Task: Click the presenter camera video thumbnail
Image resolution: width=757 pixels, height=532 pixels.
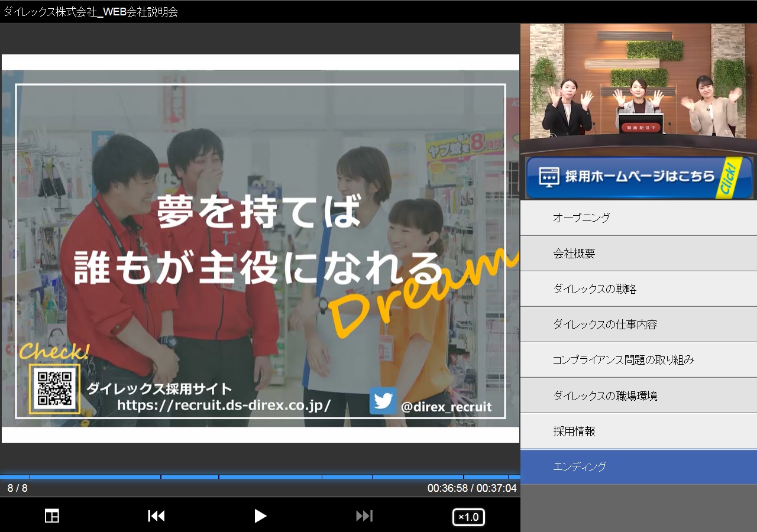Action: pyautogui.click(x=639, y=89)
